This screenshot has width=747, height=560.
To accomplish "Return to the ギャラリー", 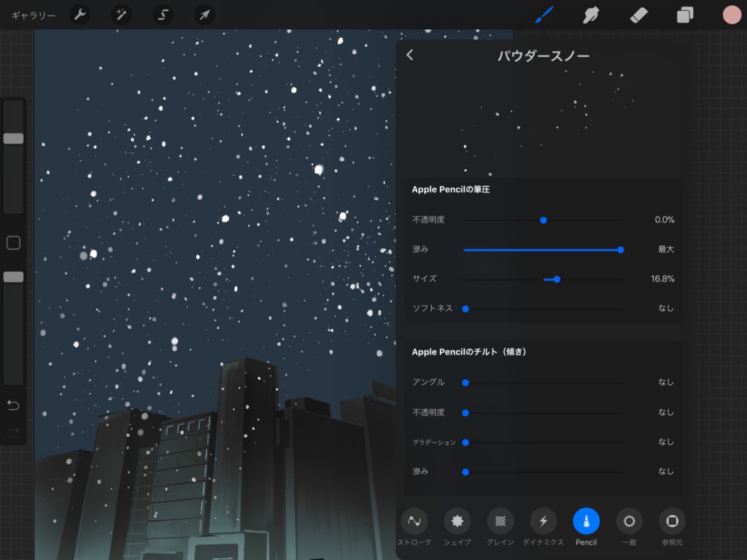I will 33,15.
